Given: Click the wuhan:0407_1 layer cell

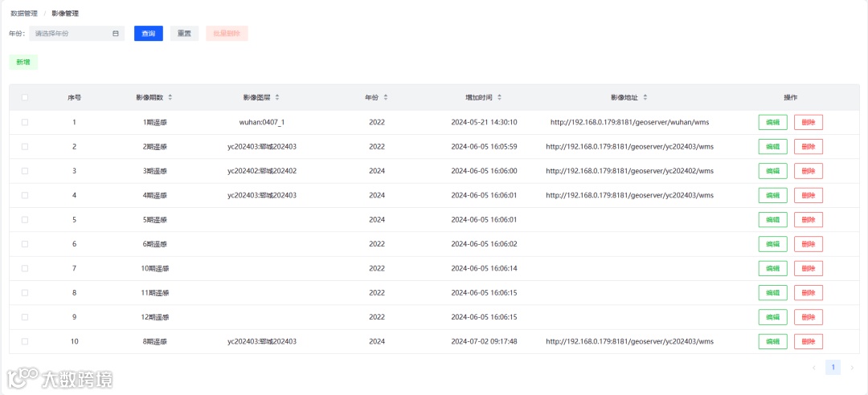Looking at the screenshot, I should [x=262, y=122].
